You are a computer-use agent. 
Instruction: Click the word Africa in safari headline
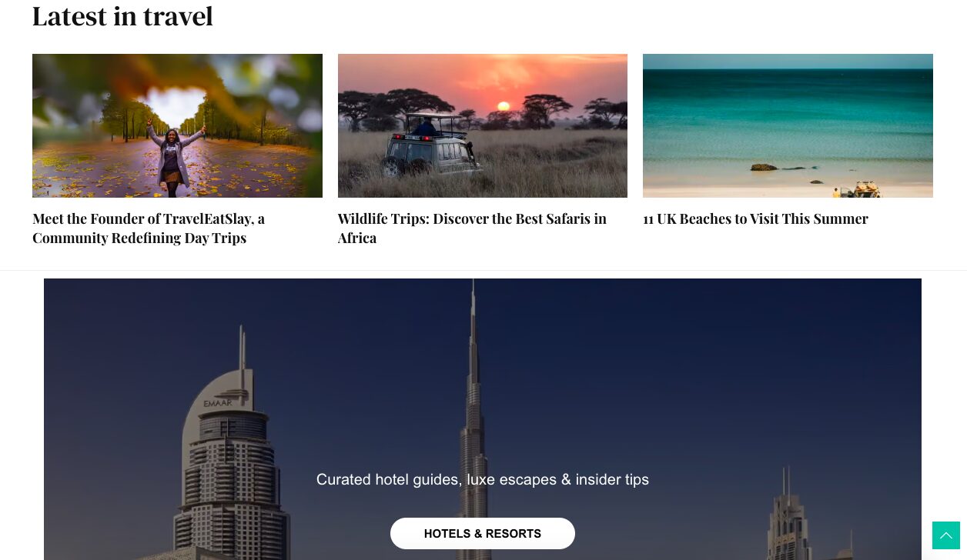point(357,238)
